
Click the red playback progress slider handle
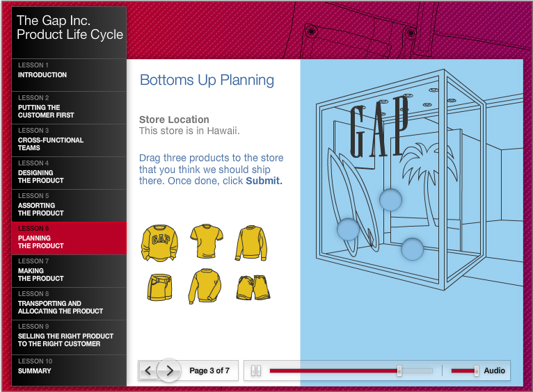click(x=399, y=370)
